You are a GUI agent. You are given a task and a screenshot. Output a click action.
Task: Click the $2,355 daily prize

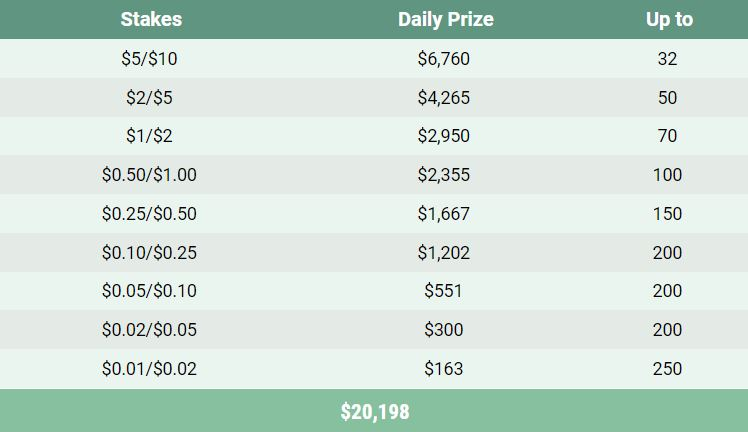tap(443, 175)
